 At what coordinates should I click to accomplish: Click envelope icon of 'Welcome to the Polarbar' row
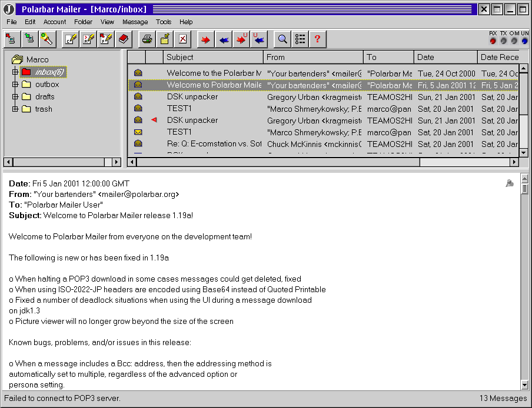tap(138, 73)
